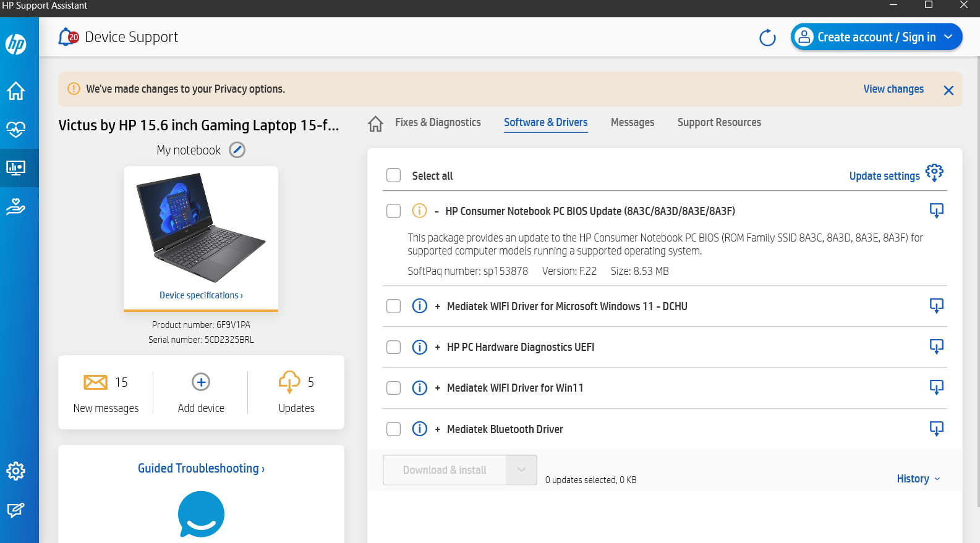This screenshot has width=980, height=543.
Task: Expand the History section
Action: click(919, 479)
